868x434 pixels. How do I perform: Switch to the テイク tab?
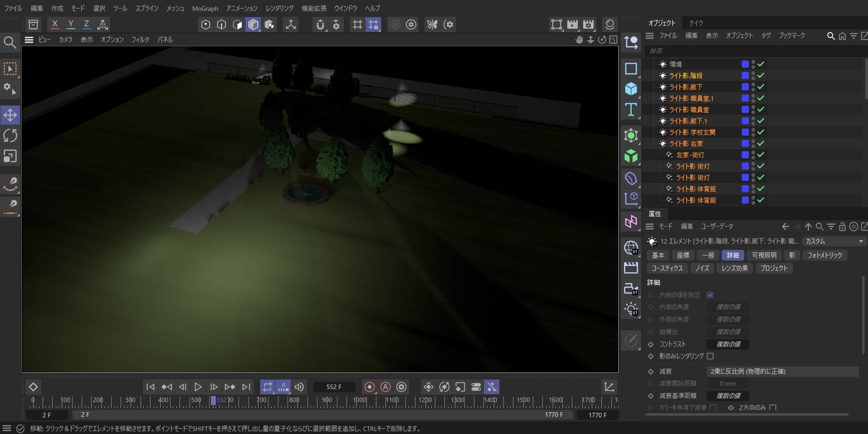696,23
